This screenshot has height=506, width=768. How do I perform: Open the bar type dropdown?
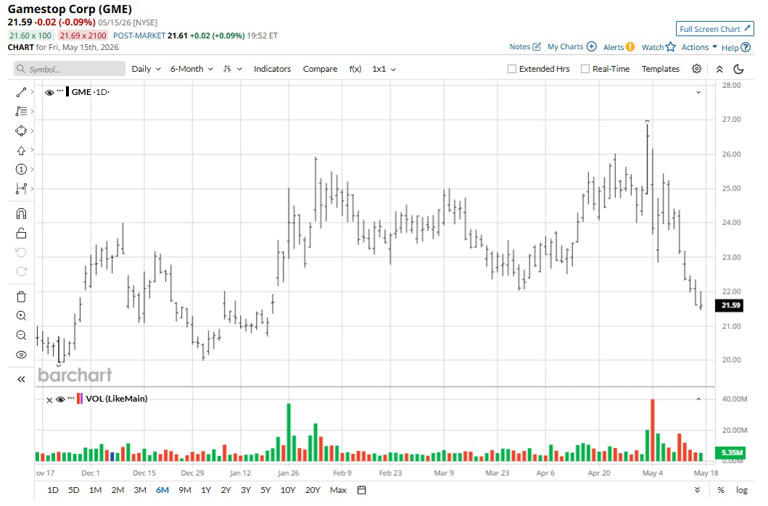(x=232, y=69)
